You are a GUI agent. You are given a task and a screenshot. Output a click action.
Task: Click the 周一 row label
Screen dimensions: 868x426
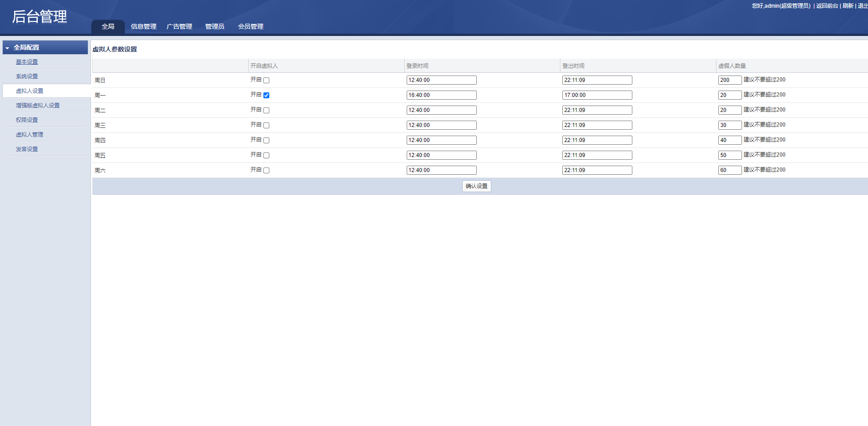100,96
